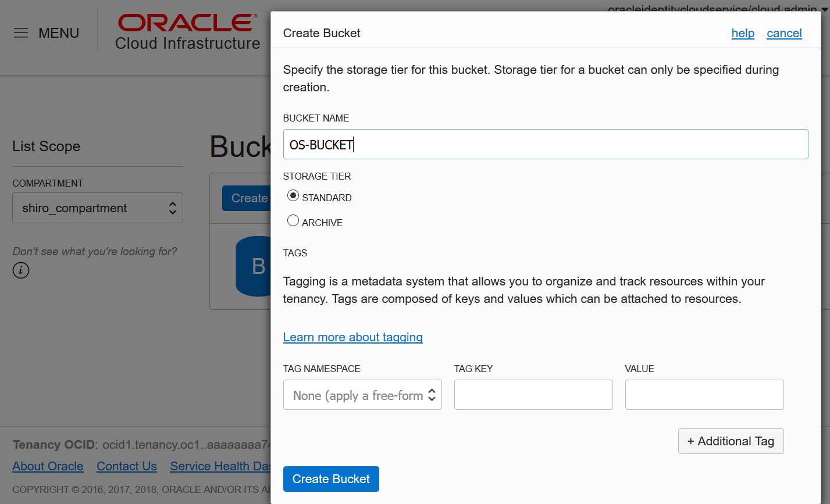Click the 'List Scope' heading
The width and height of the screenshot is (830, 504).
coord(47,146)
